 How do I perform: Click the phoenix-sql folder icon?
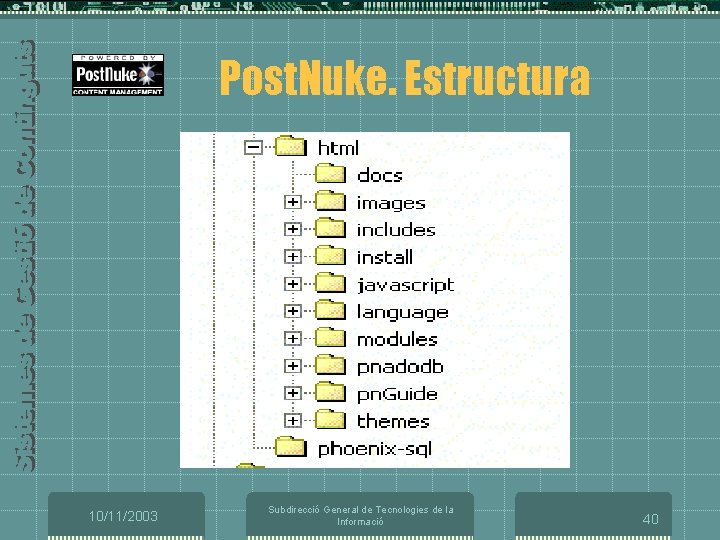[291, 446]
